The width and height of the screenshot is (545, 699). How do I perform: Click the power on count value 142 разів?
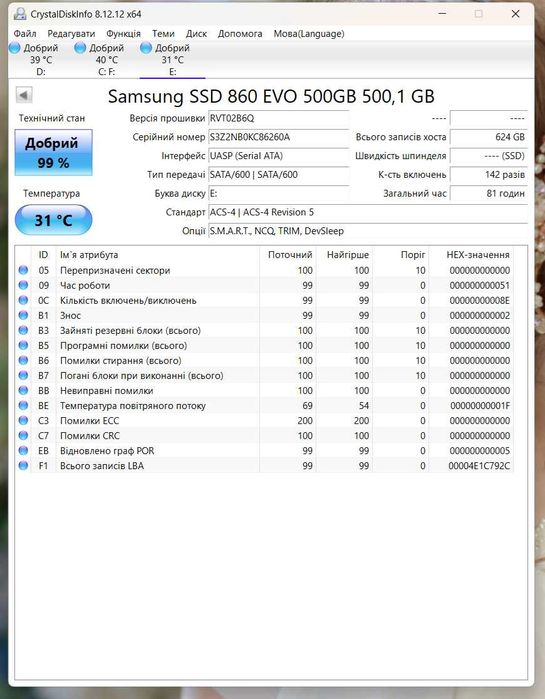[489, 175]
